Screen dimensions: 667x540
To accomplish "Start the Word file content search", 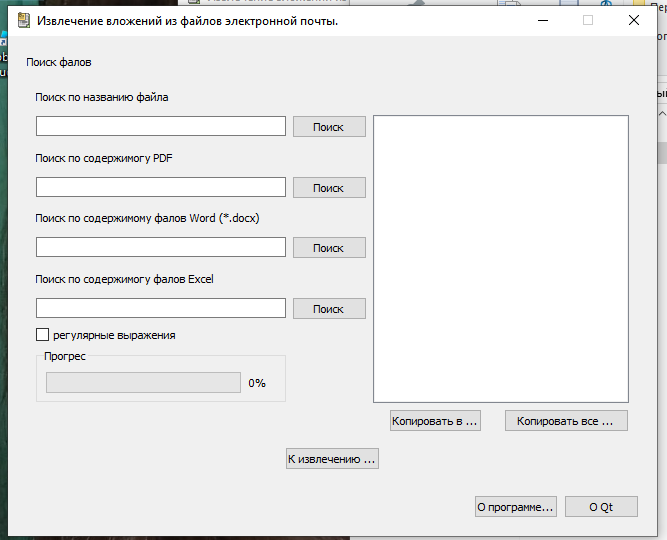I will tap(328, 248).
